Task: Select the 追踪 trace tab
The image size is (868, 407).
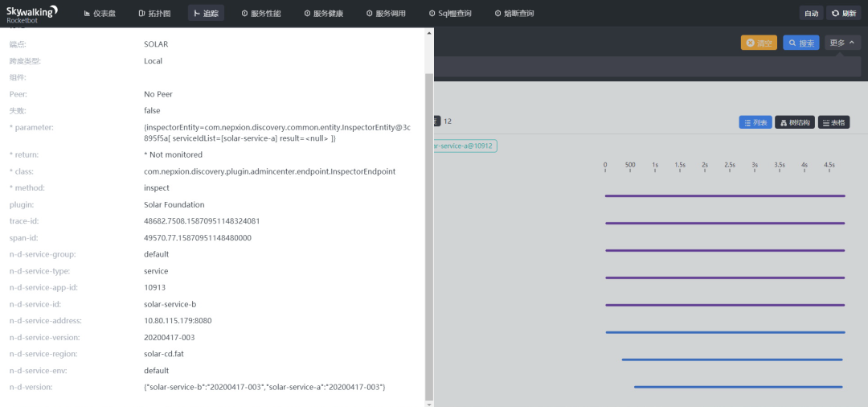Action: 206,14
